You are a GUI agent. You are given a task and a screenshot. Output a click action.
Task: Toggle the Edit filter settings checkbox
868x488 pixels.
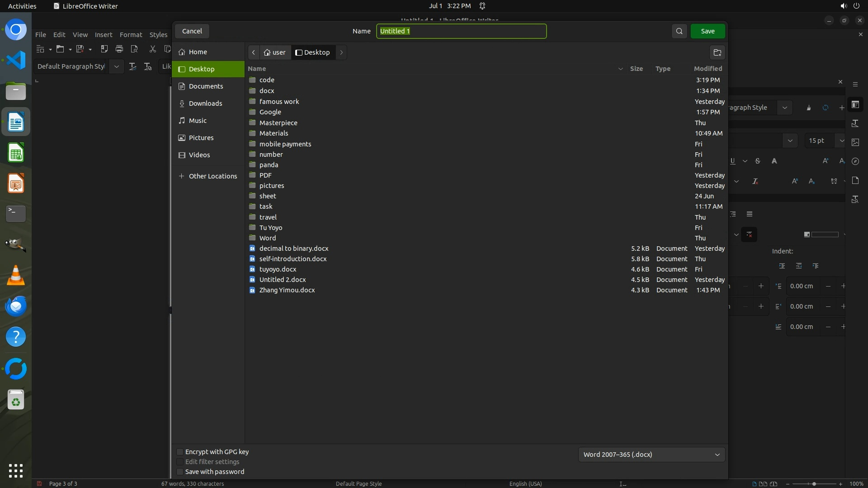click(180, 462)
